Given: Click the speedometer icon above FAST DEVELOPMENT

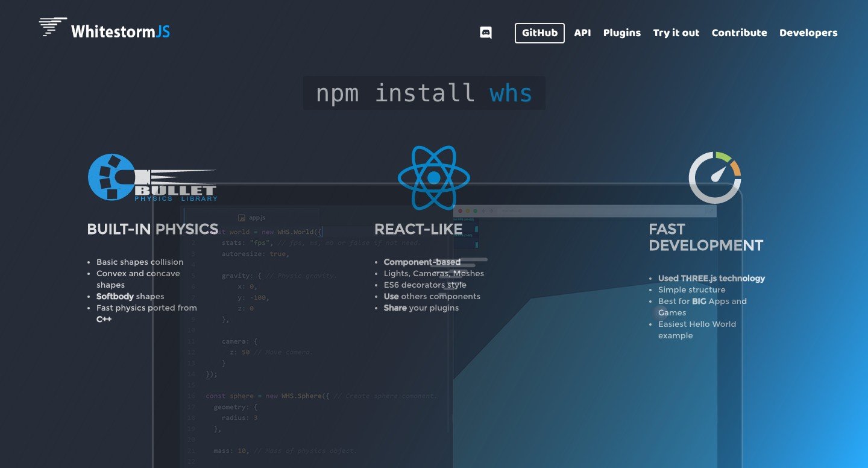Looking at the screenshot, I should coord(714,177).
